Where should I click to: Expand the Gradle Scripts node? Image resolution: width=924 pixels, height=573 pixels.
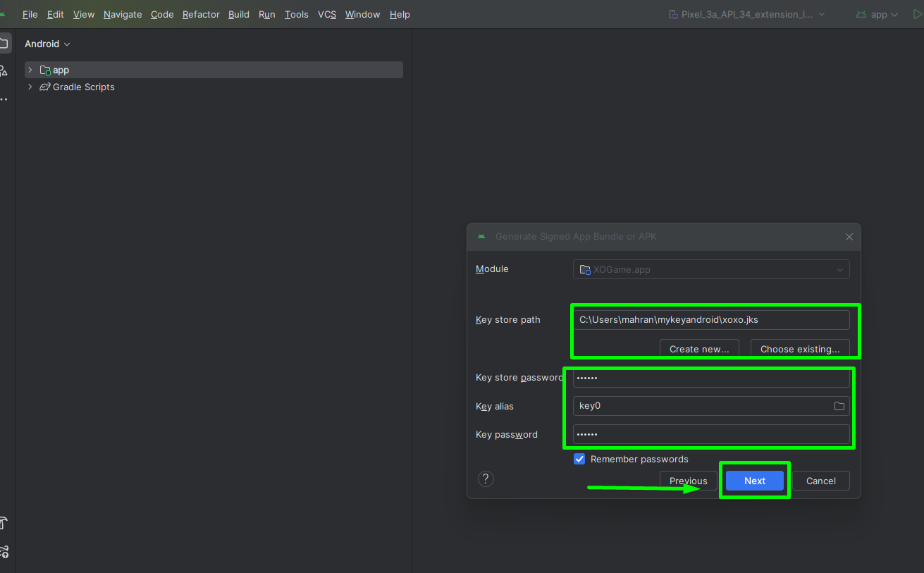click(x=30, y=87)
